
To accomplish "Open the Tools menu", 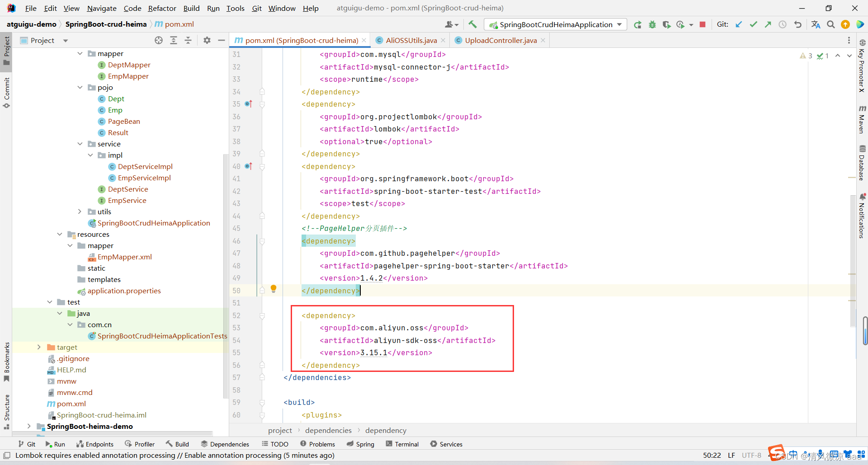I will (x=235, y=8).
